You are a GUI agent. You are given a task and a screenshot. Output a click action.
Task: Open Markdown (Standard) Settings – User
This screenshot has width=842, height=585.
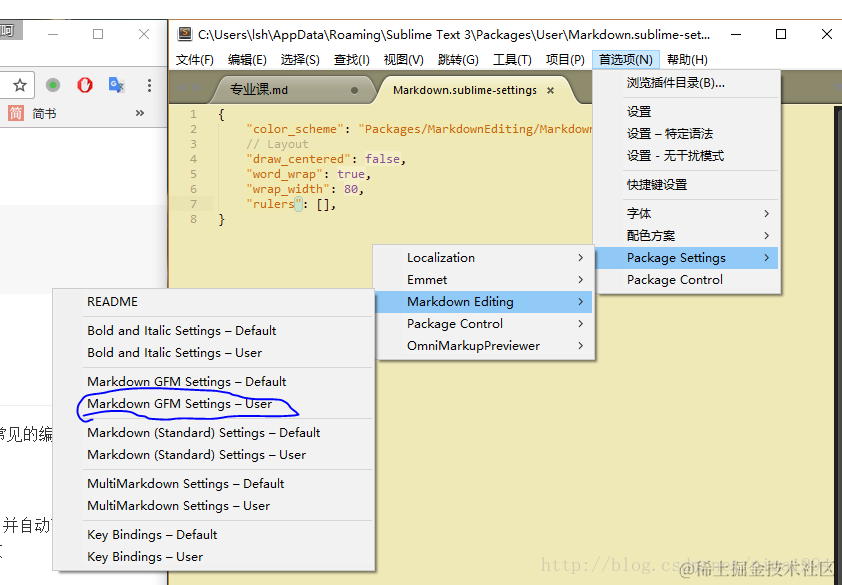tap(214, 455)
